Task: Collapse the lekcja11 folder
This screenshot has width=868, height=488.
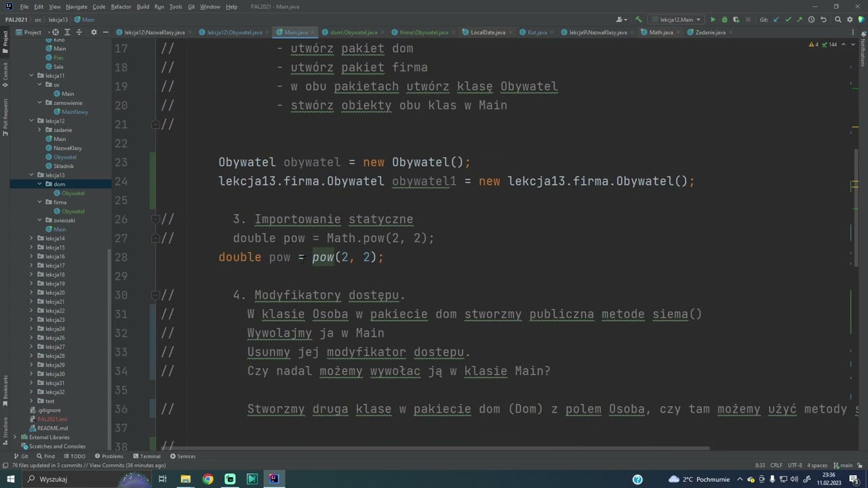Action: coord(31,76)
